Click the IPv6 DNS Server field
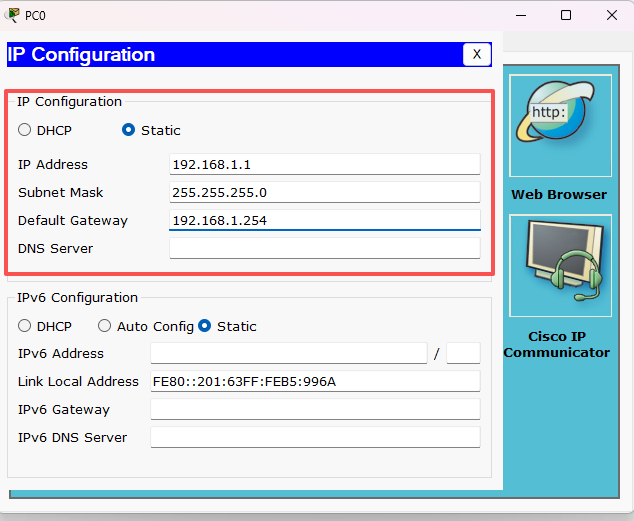This screenshot has width=634, height=521. (315, 437)
